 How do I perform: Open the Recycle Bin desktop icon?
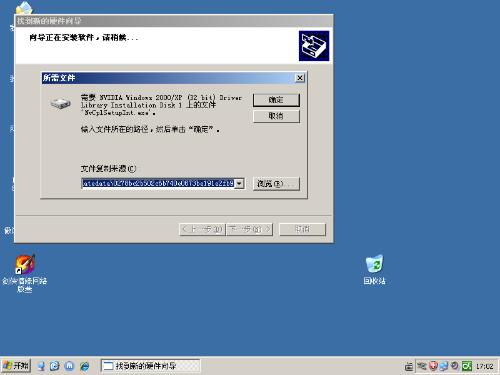(x=374, y=270)
